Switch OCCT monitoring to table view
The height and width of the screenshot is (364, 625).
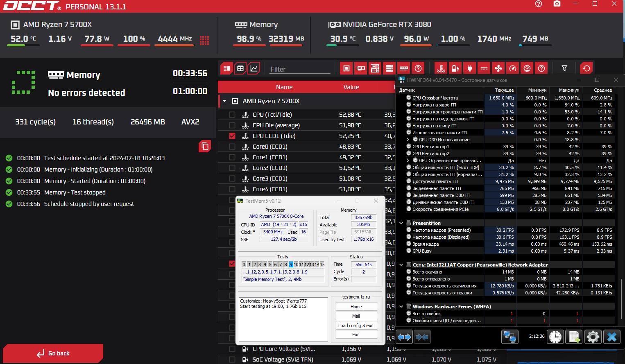click(240, 68)
